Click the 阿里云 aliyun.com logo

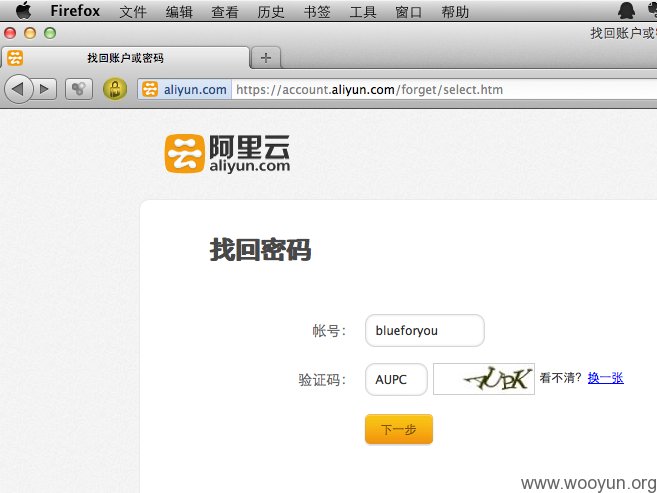click(x=228, y=153)
